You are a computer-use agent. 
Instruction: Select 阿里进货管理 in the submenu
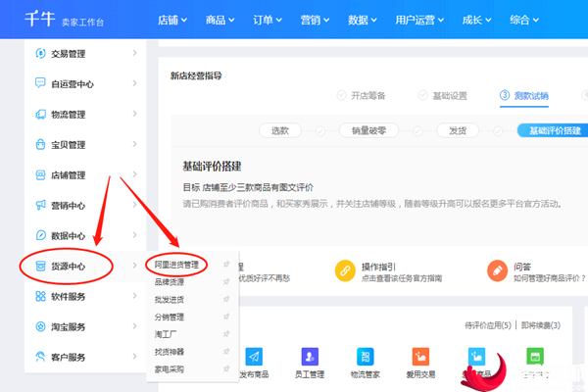176,265
